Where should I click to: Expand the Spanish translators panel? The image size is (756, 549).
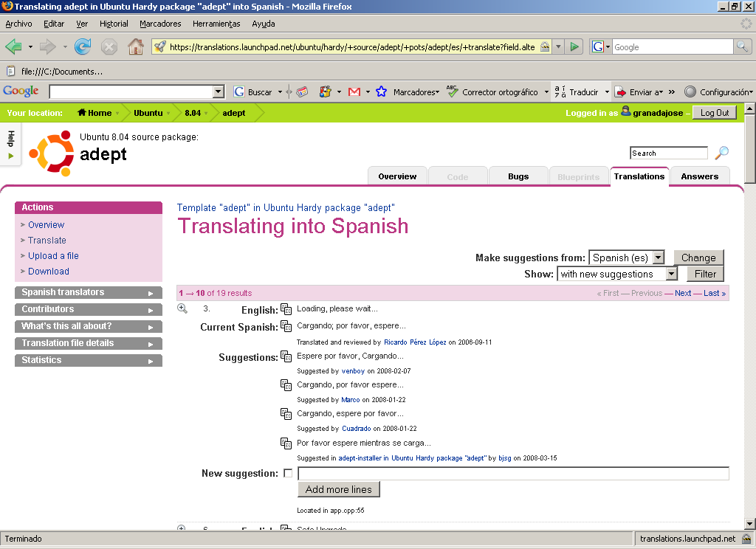pos(89,292)
